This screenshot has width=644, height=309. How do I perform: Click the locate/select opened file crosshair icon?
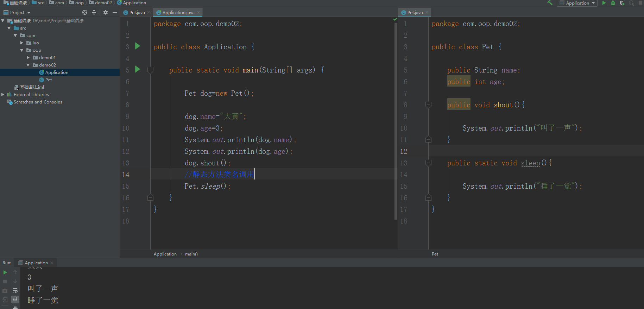[x=85, y=12]
